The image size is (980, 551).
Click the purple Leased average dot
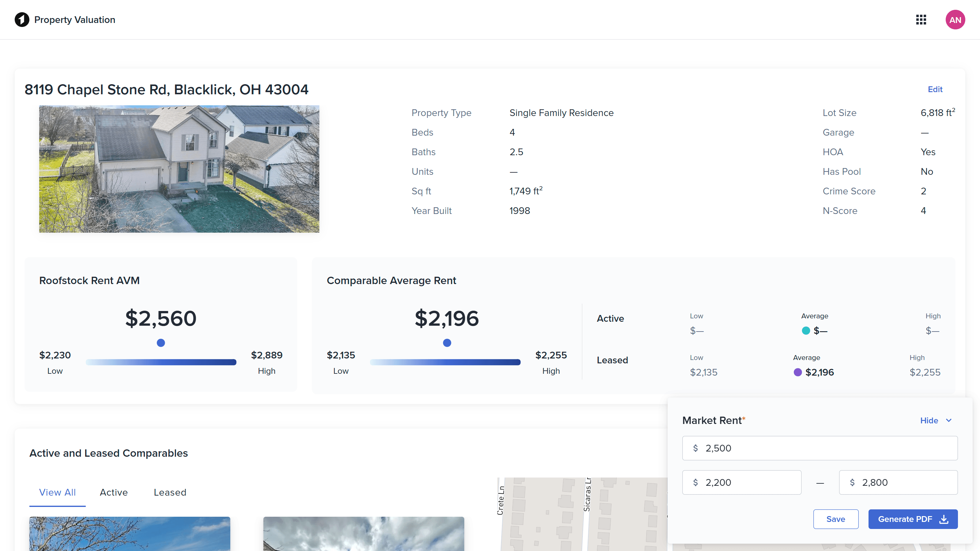pos(797,372)
